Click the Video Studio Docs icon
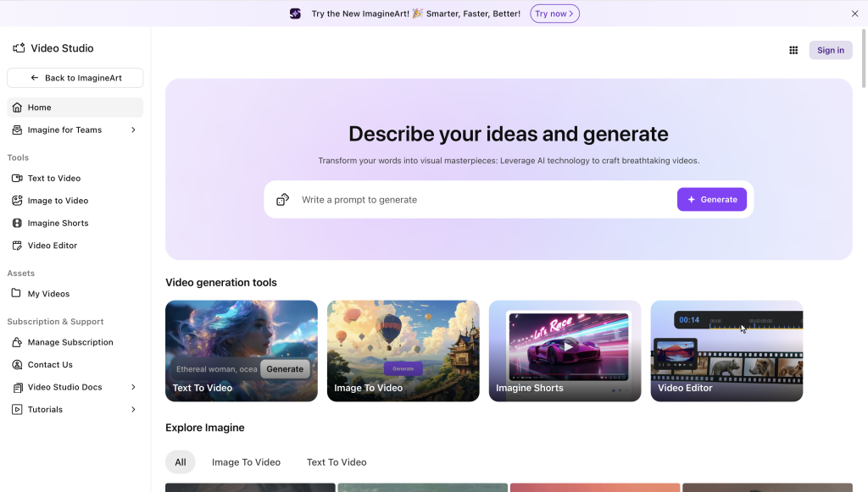This screenshot has width=868, height=492. coord(17,388)
